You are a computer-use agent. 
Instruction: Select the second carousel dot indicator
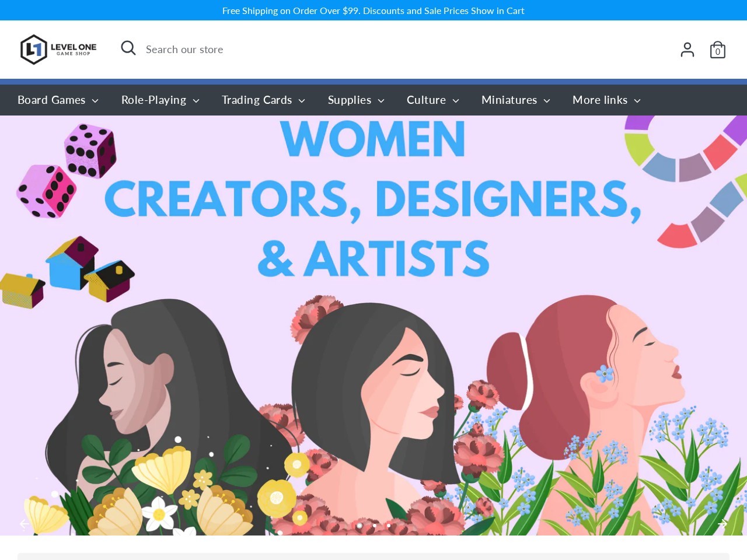(x=374, y=526)
